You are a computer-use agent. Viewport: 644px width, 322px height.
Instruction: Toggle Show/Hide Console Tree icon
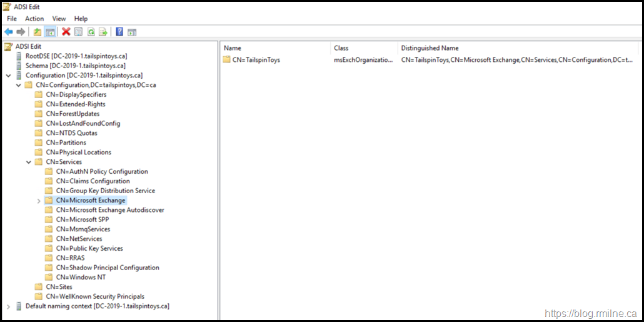pos(50,32)
